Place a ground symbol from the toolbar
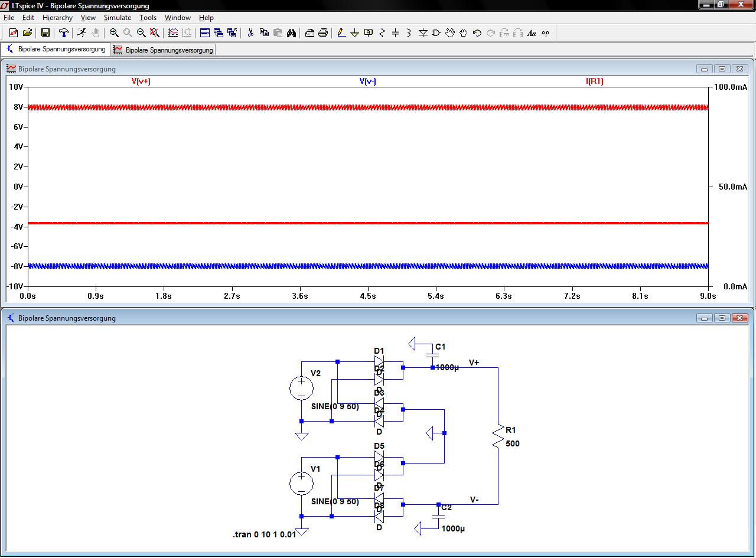The height and width of the screenshot is (558, 756). pos(354,33)
